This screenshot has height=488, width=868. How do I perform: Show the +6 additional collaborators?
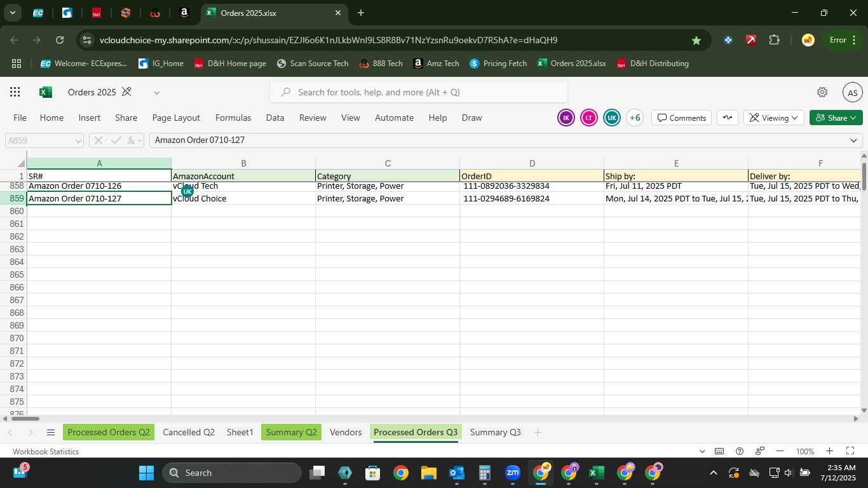pyautogui.click(x=635, y=118)
